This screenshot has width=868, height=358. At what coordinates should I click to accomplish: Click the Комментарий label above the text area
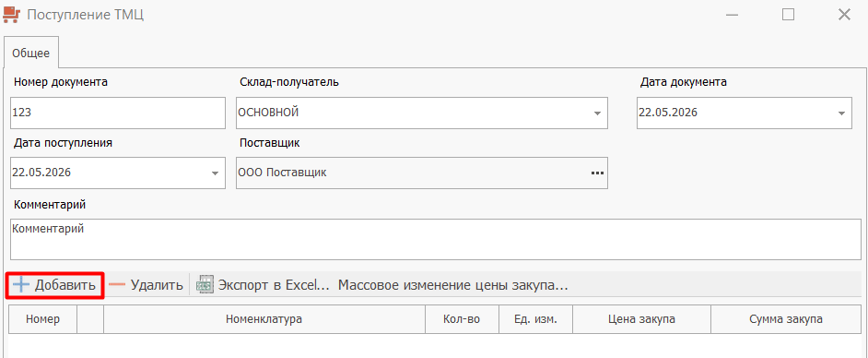point(49,205)
